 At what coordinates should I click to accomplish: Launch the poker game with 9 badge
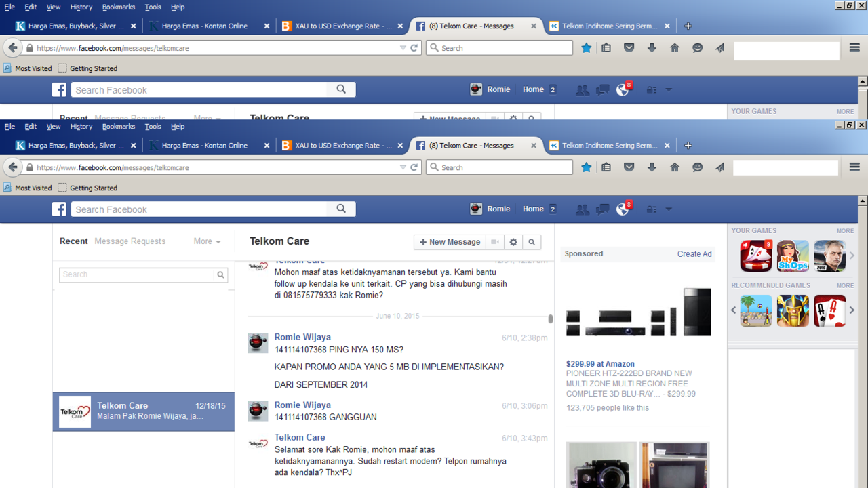[x=756, y=256]
